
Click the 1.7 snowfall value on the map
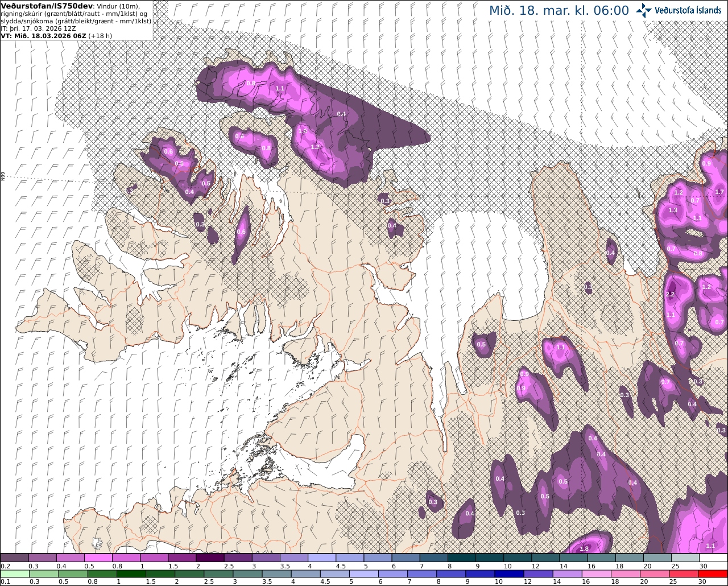(719, 192)
